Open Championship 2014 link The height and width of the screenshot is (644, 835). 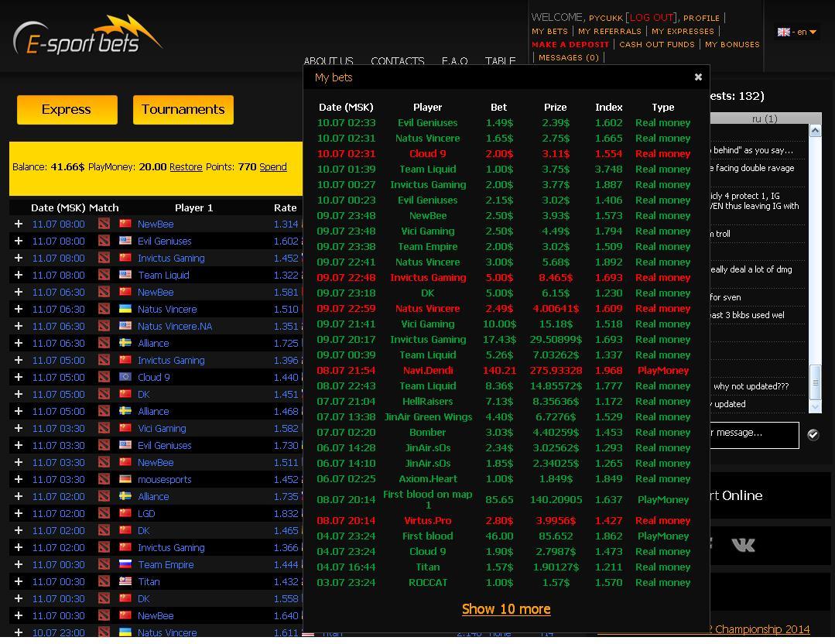(761, 629)
